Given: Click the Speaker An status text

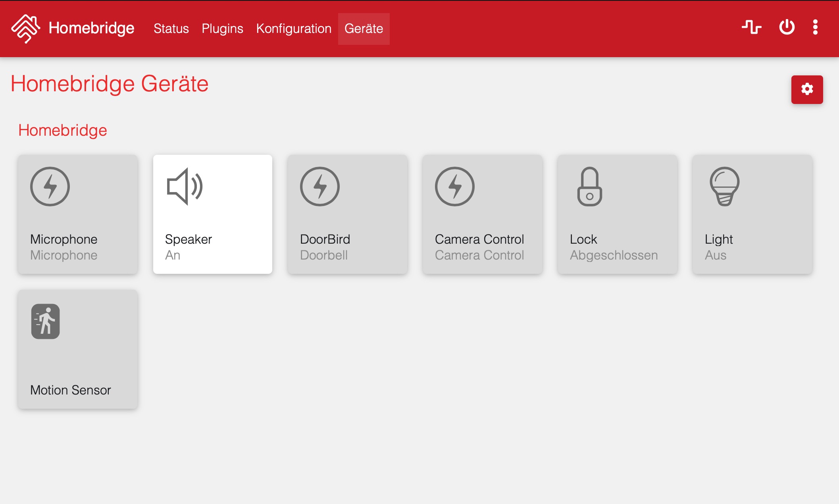Looking at the screenshot, I should (x=173, y=255).
